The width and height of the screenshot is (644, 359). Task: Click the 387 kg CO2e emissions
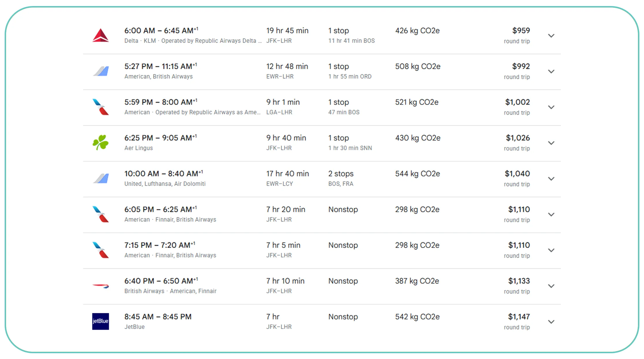[417, 281]
